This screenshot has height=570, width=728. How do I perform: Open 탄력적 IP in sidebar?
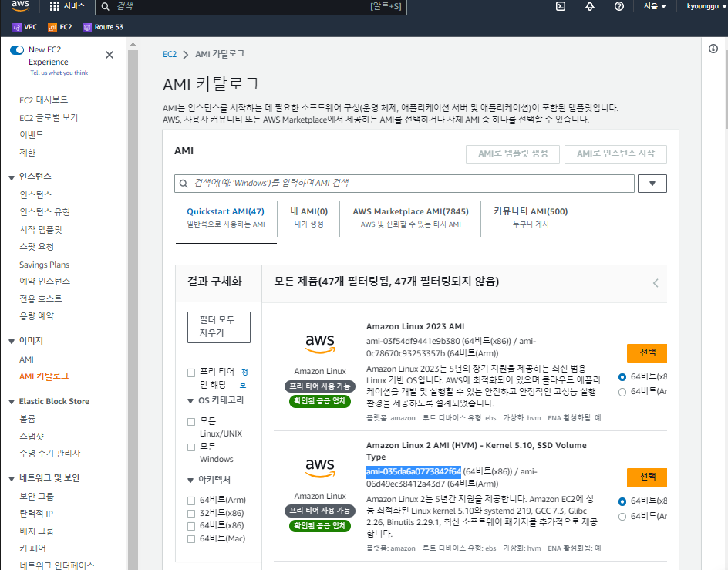[36, 514]
